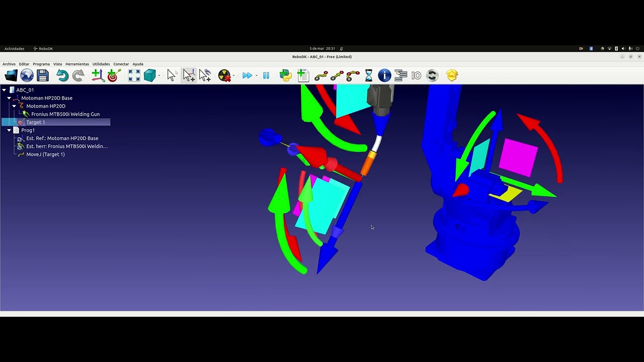Open the power menu icon
This screenshot has width=644, height=362.
coord(637,49)
